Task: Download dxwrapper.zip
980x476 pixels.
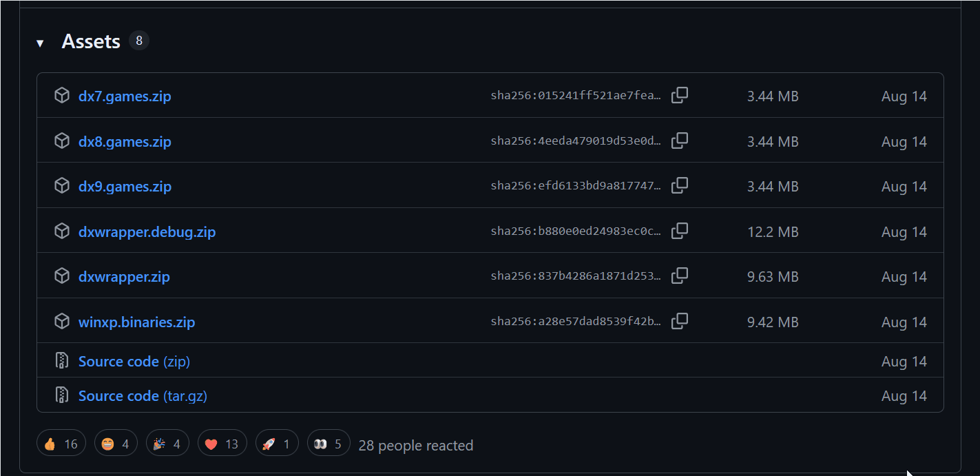Action: 124,277
